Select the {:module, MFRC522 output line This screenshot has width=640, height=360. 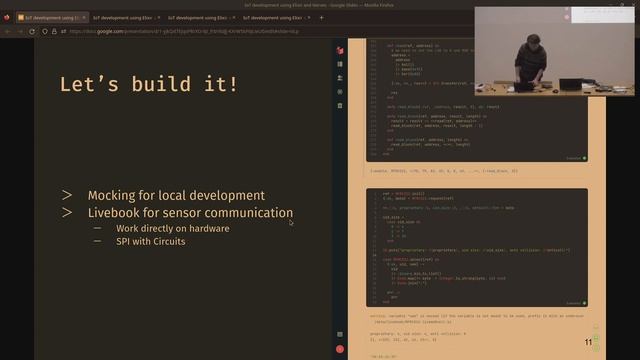click(444, 171)
